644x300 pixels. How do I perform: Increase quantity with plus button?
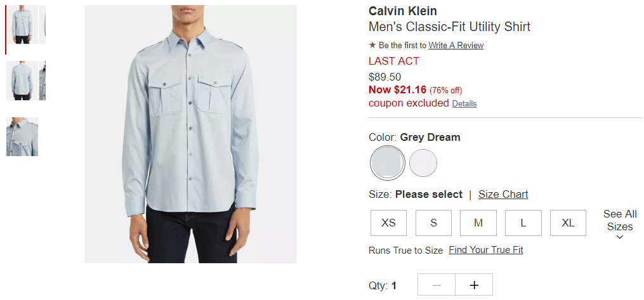(474, 285)
